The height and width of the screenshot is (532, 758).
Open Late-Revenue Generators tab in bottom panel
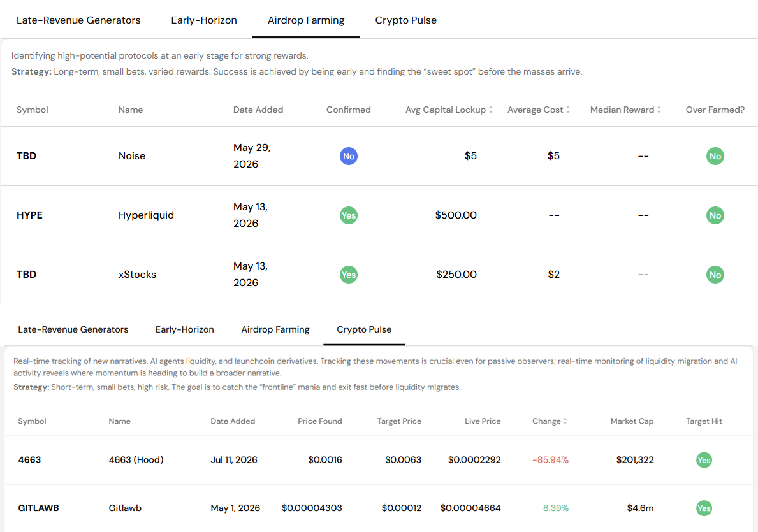click(x=73, y=329)
